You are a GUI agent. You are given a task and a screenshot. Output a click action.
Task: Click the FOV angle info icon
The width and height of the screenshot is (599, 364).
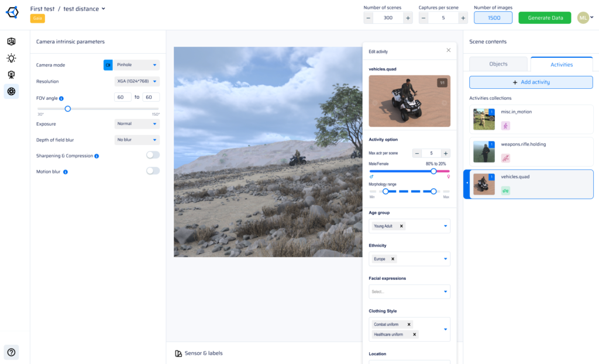pyautogui.click(x=61, y=99)
